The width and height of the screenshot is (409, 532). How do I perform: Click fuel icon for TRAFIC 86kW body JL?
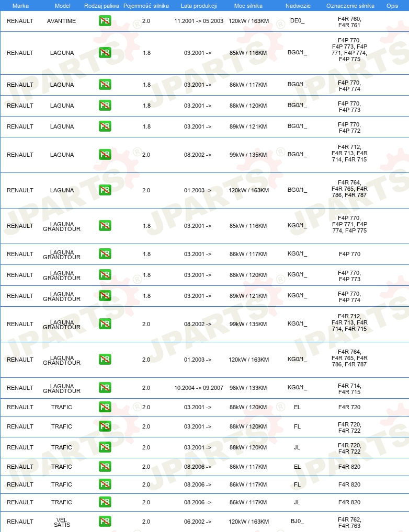click(x=105, y=502)
